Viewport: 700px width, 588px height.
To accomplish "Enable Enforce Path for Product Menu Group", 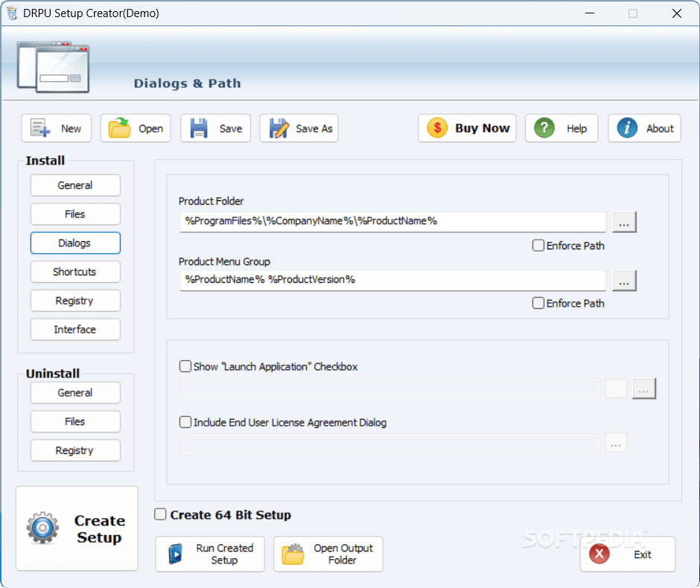I will (x=538, y=304).
